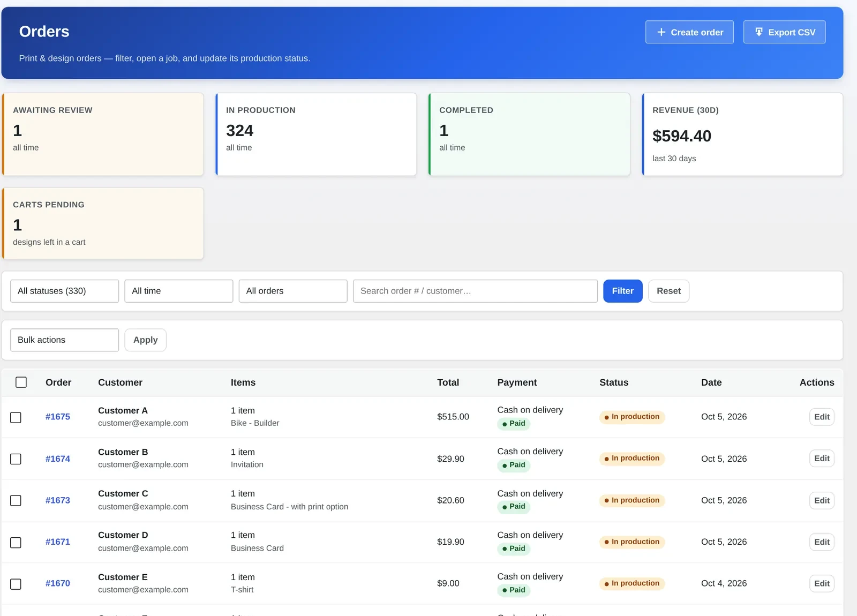857x616 pixels.
Task: Toggle the select-all checkbox in table header
Action: pyautogui.click(x=21, y=382)
